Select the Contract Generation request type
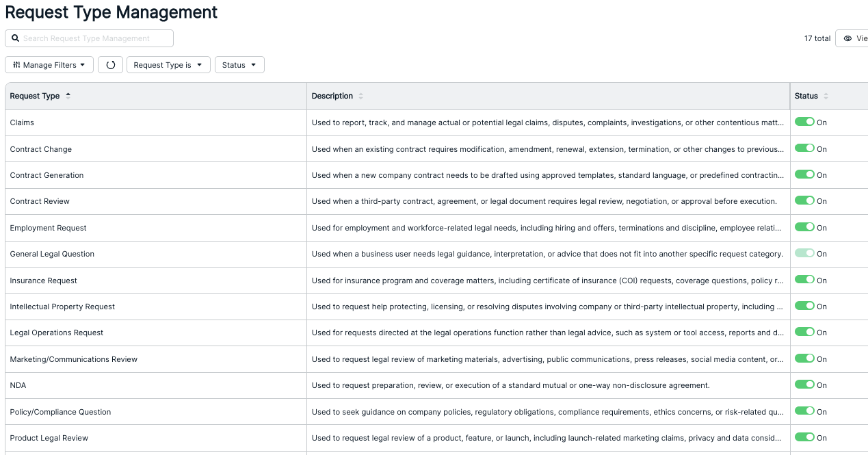The height and width of the screenshot is (455, 868). pyautogui.click(x=47, y=175)
